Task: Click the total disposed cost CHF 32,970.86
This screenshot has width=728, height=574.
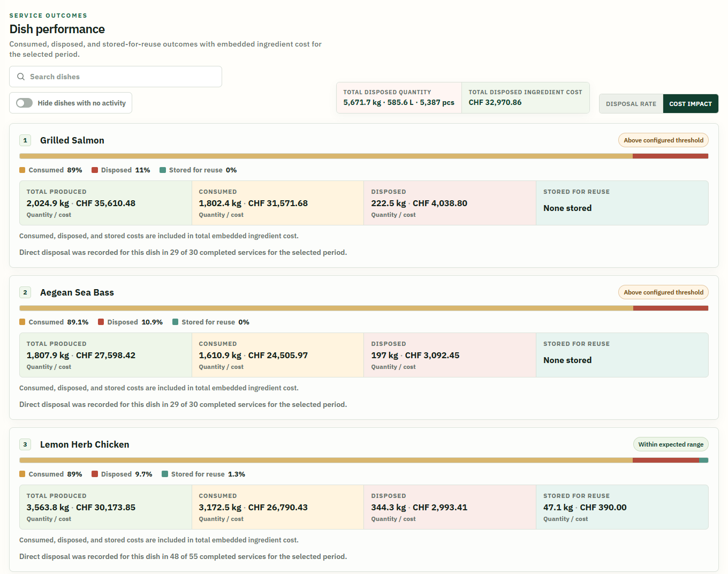Action: click(x=495, y=102)
